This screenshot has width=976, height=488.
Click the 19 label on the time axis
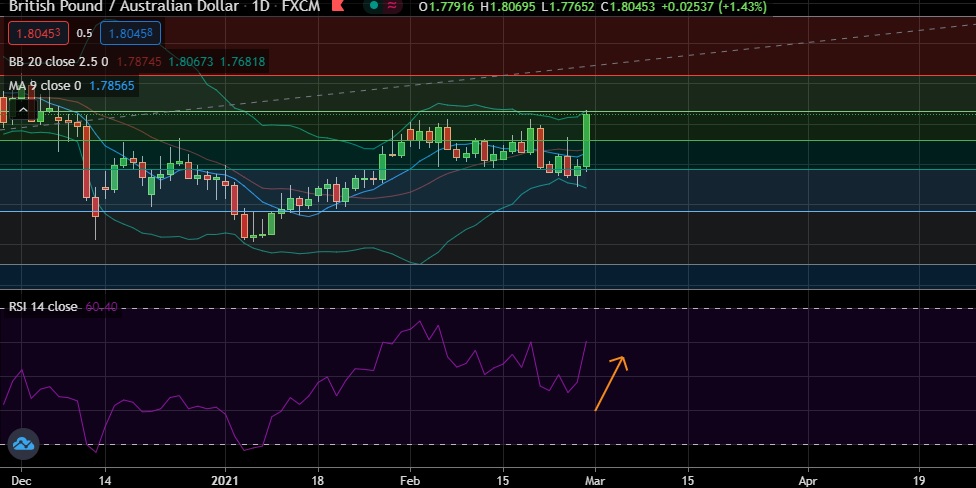920,481
